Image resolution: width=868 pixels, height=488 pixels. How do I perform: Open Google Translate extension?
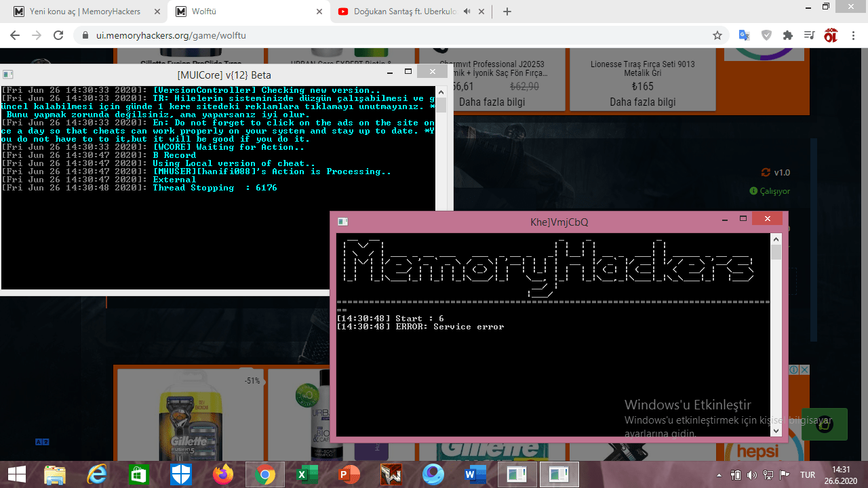point(744,35)
